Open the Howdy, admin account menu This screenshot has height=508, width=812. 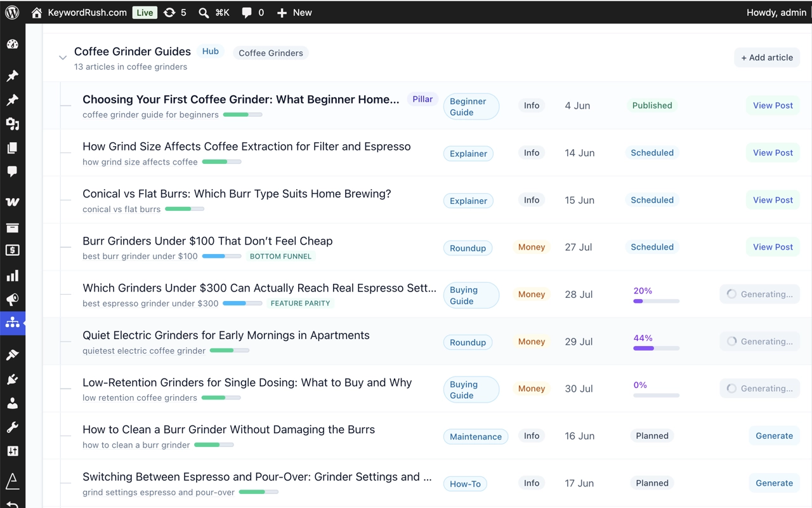pos(776,13)
